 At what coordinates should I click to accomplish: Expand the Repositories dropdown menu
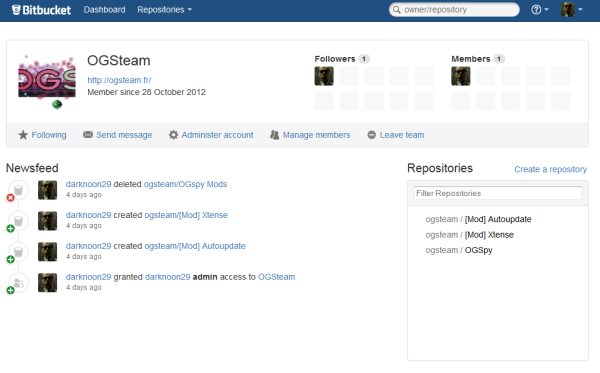click(x=165, y=10)
